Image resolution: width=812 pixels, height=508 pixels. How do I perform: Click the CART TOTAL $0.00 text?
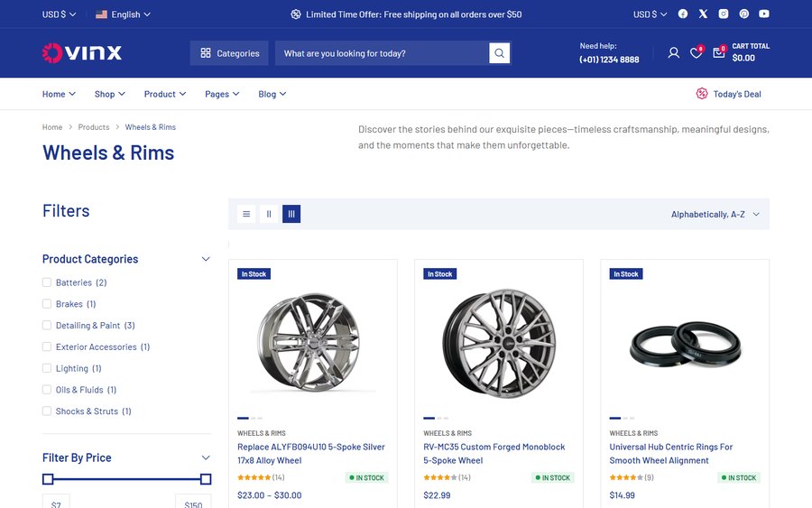(751, 52)
